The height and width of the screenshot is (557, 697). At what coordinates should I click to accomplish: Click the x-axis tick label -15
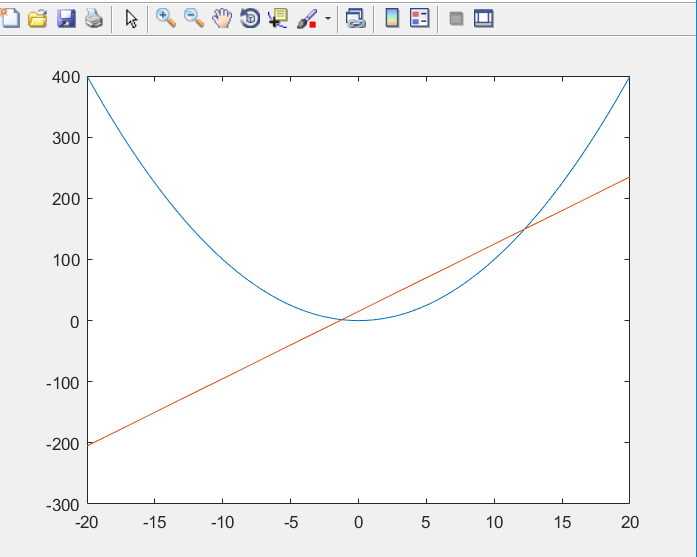[x=155, y=522]
